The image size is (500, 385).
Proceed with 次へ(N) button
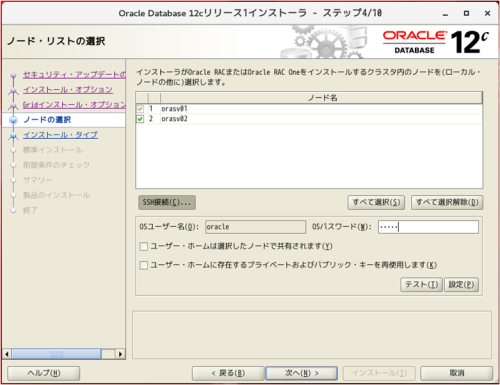pyautogui.click(x=302, y=373)
